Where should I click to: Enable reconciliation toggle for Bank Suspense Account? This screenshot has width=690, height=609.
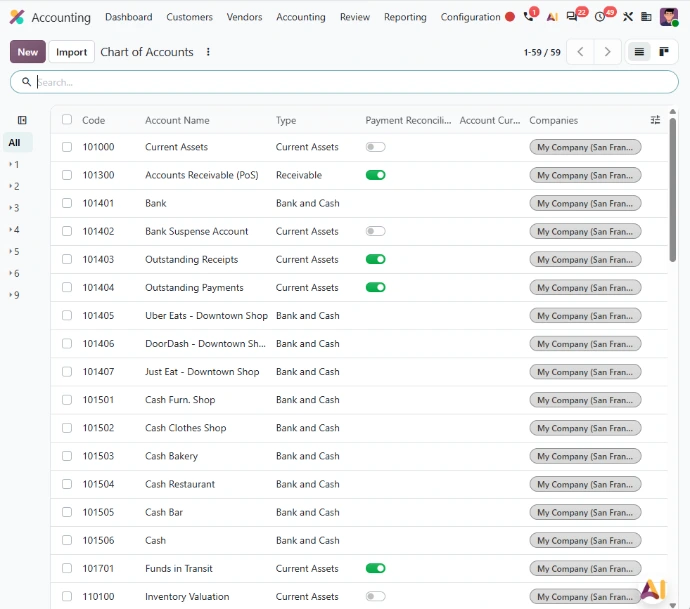tap(375, 231)
